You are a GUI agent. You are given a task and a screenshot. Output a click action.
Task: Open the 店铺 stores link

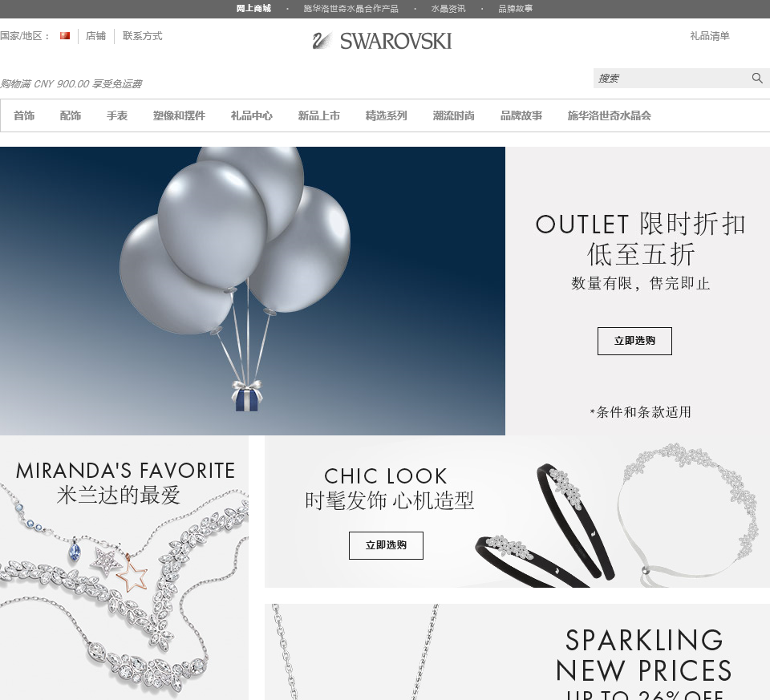pos(95,36)
